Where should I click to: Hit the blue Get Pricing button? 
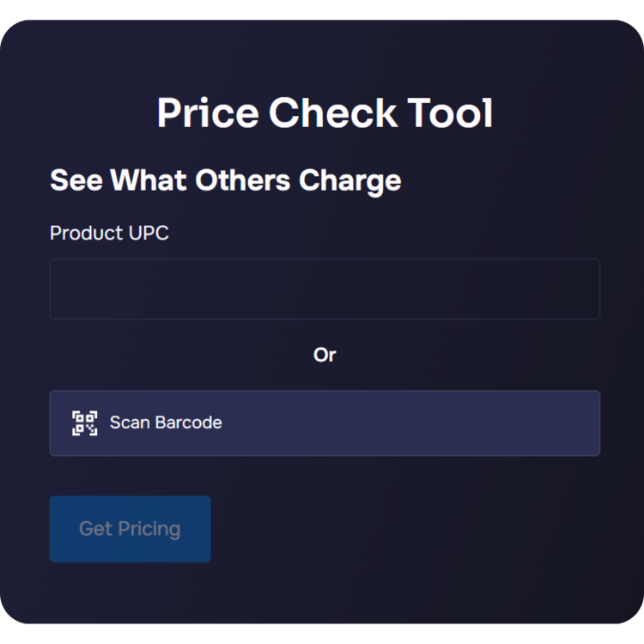tap(130, 529)
